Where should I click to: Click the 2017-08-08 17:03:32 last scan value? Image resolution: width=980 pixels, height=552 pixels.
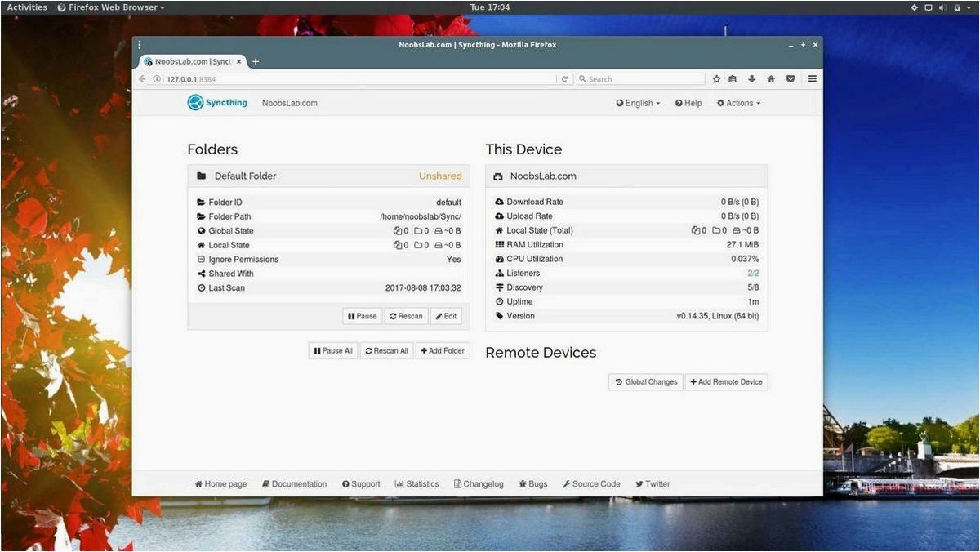(x=423, y=288)
